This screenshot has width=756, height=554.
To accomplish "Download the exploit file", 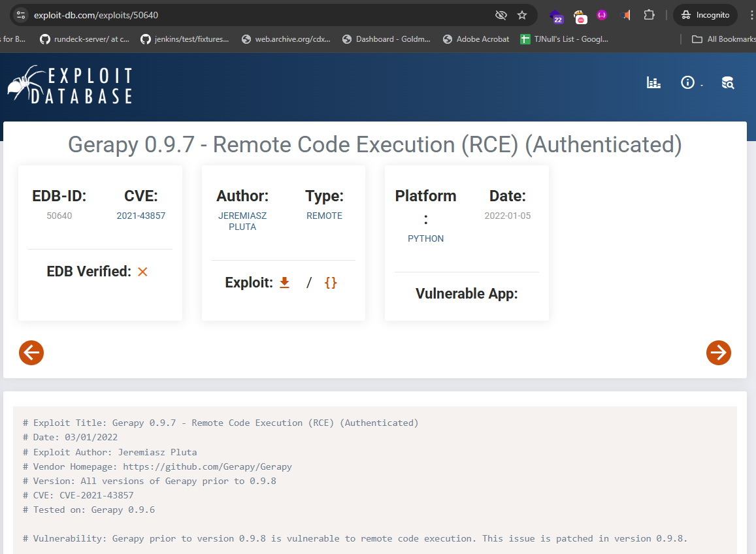I will (284, 282).
